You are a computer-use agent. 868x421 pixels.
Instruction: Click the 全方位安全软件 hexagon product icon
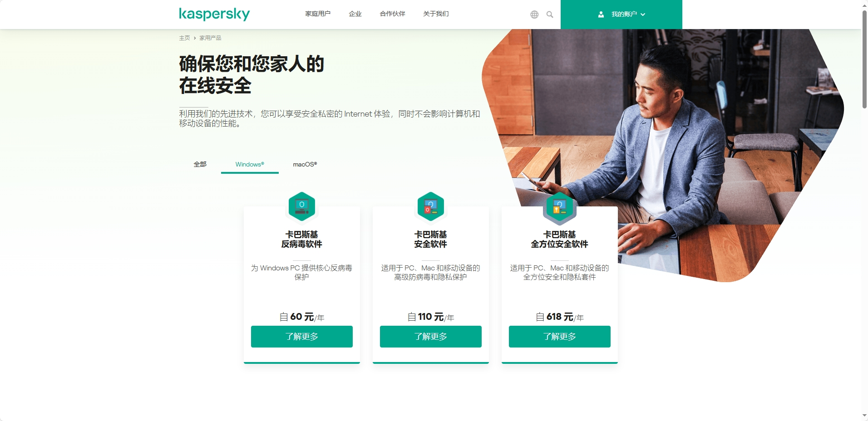(560, 206)
